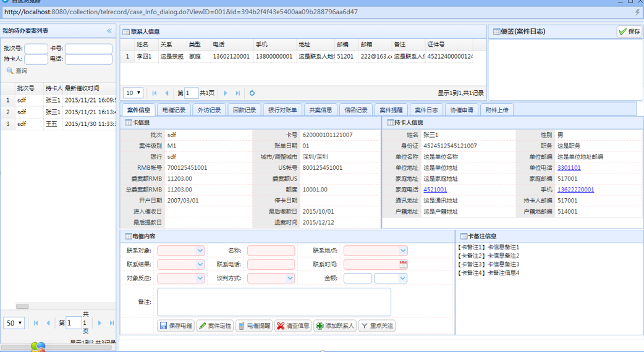Click the 查询 search magnifier icon
The height and width of the screenshot is (352, 644).
[10, 71]
